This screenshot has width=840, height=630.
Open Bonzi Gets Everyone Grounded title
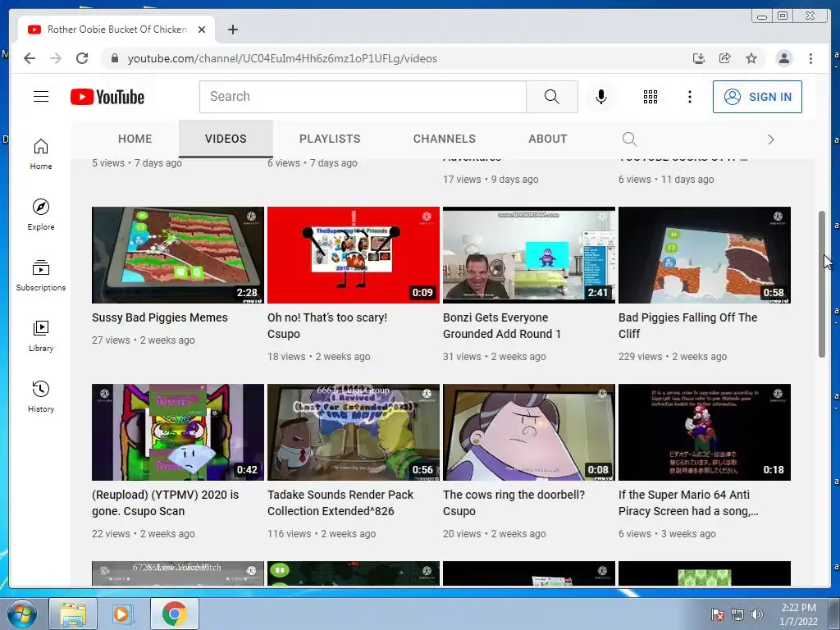[502, 326]
